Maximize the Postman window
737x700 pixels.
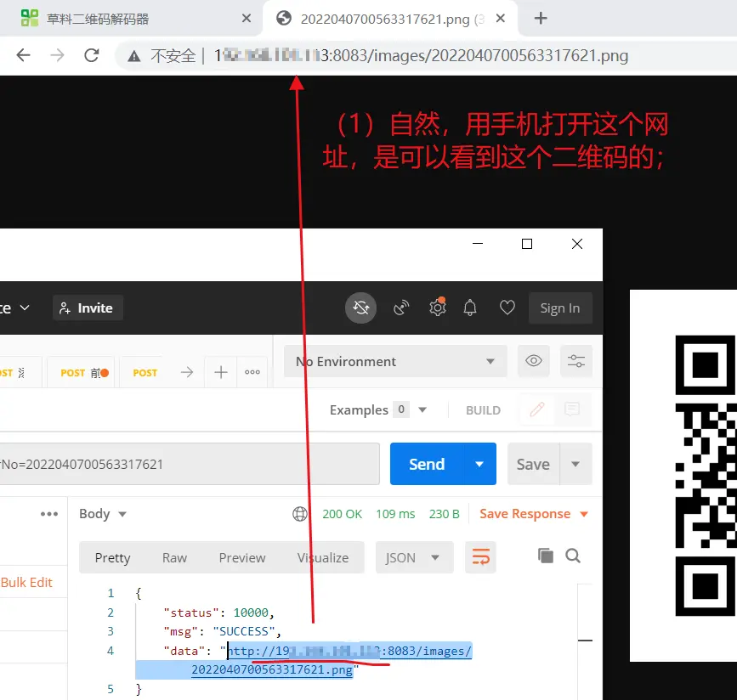[527, 244]
